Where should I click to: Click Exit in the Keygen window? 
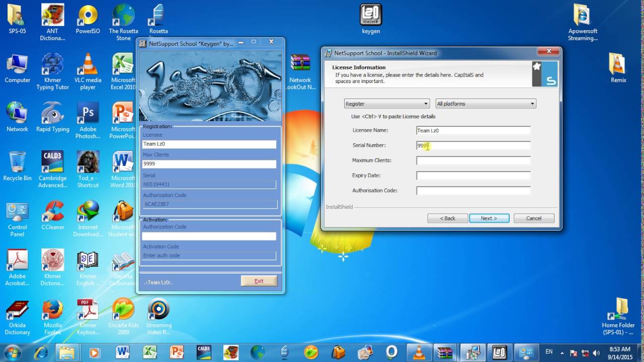(259, 281)
